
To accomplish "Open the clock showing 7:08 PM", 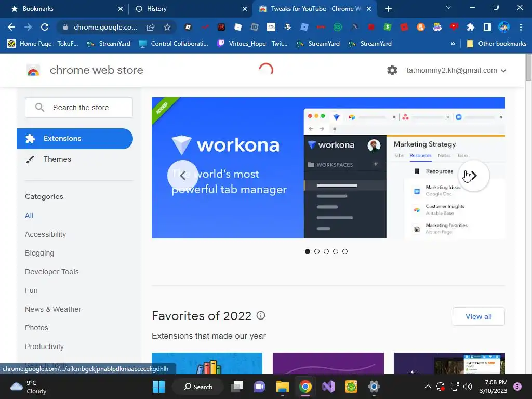I will (494, 387).
